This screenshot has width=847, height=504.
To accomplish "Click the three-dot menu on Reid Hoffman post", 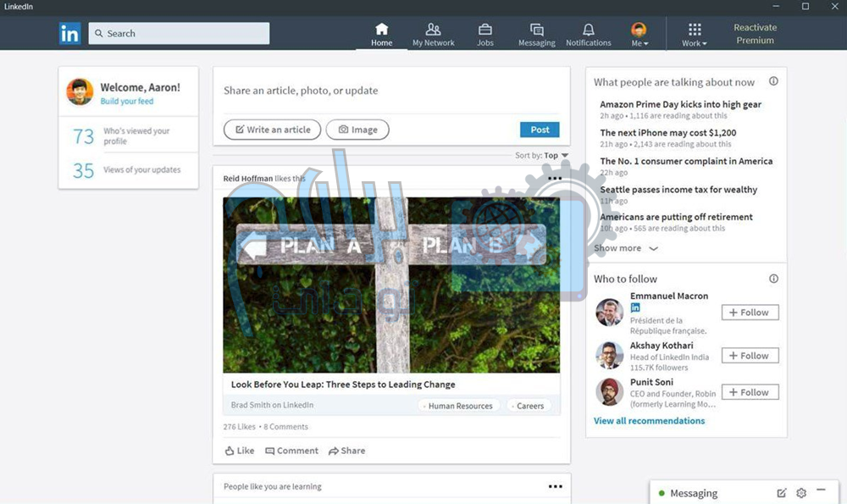I will [554, 179].
